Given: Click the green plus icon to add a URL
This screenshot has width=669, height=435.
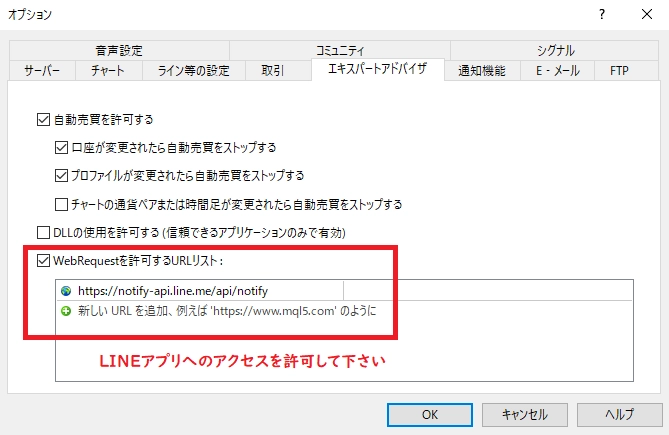Looking at the screenshot, I should (66, 311).
